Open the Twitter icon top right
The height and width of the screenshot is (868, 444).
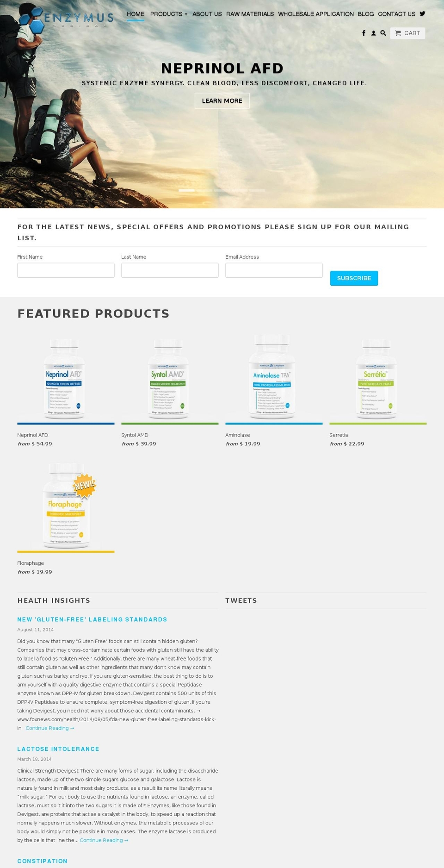point(422,13)
